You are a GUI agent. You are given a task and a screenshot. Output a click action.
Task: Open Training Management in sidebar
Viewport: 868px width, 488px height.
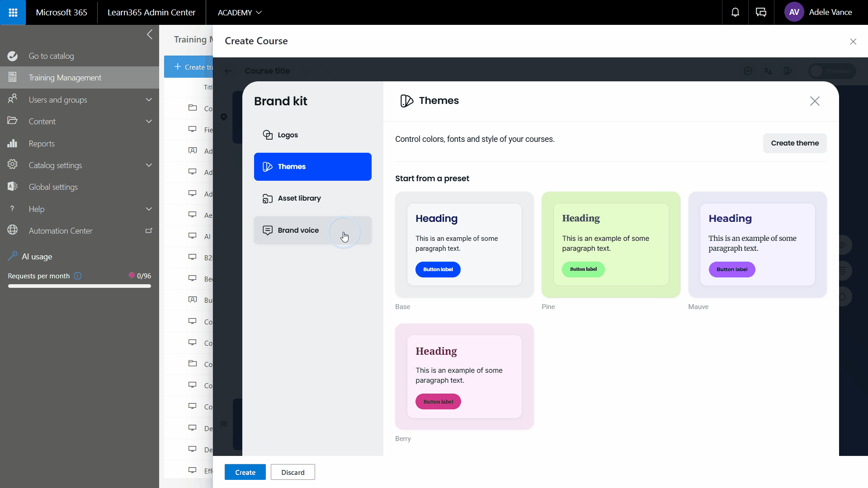coord(80,78)
